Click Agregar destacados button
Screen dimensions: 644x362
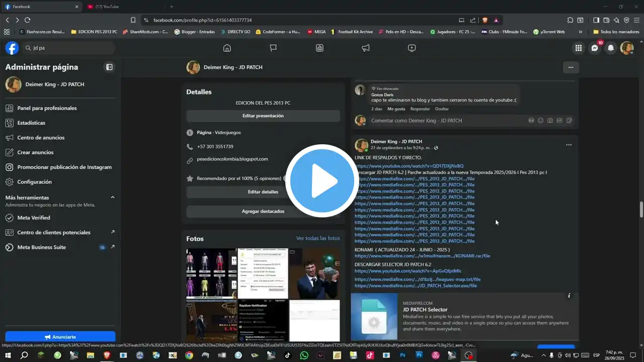[x=263, y=212]
